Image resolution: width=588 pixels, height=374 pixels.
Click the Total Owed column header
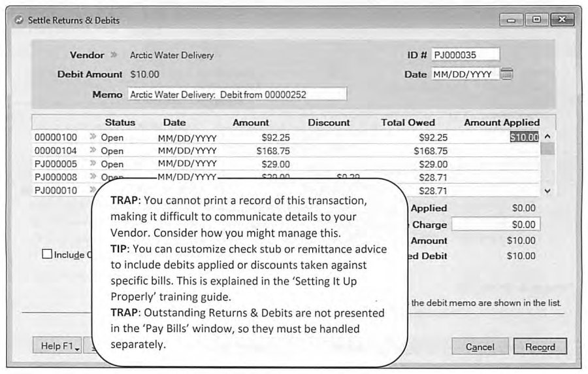(408, 122)
